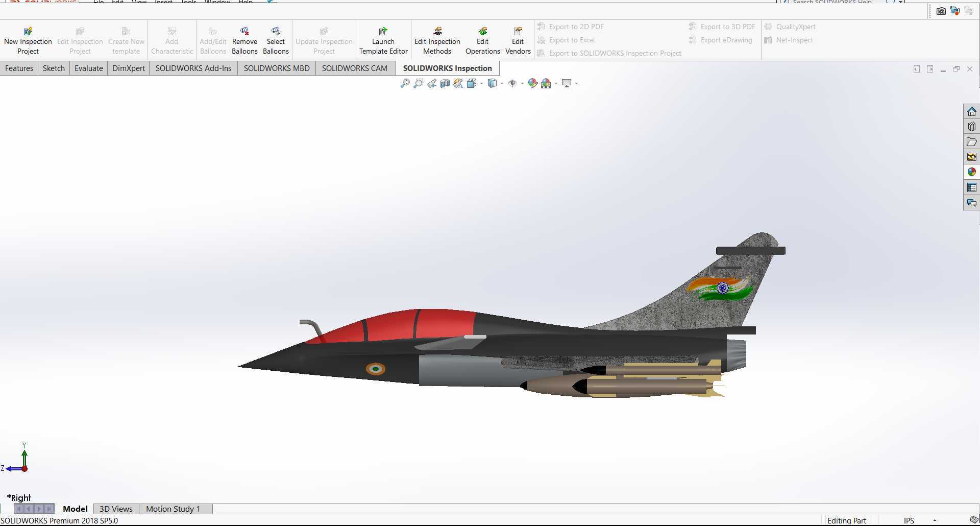Expand the Apply Scene dropdown arrow
980x526 pixels.
(556, 83)
